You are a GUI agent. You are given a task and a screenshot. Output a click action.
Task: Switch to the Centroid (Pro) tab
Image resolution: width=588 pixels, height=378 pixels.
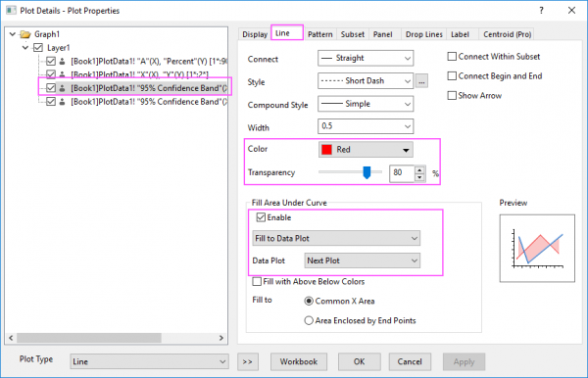507,34
